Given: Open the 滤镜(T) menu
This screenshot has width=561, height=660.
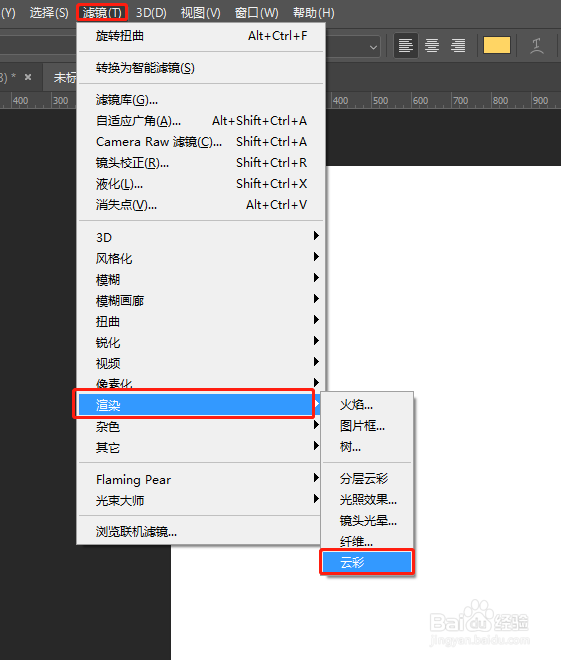Looking at the screenshot, I should 102,13.
